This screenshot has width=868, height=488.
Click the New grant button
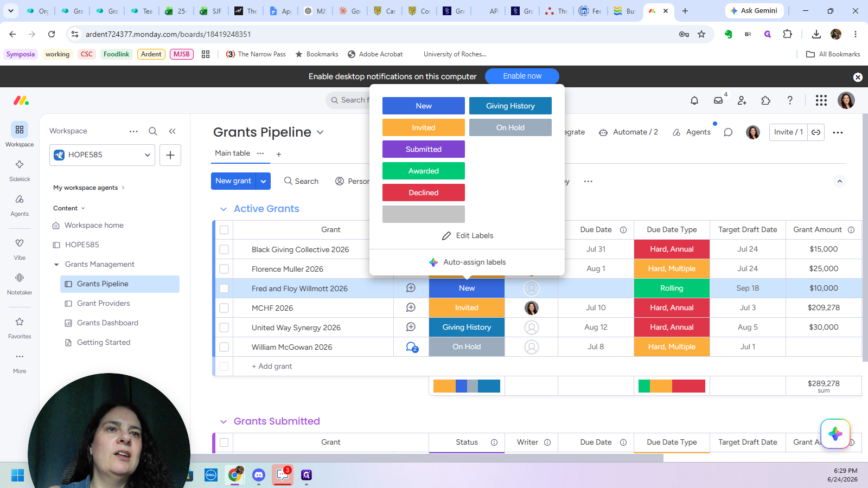click(233, 181)
